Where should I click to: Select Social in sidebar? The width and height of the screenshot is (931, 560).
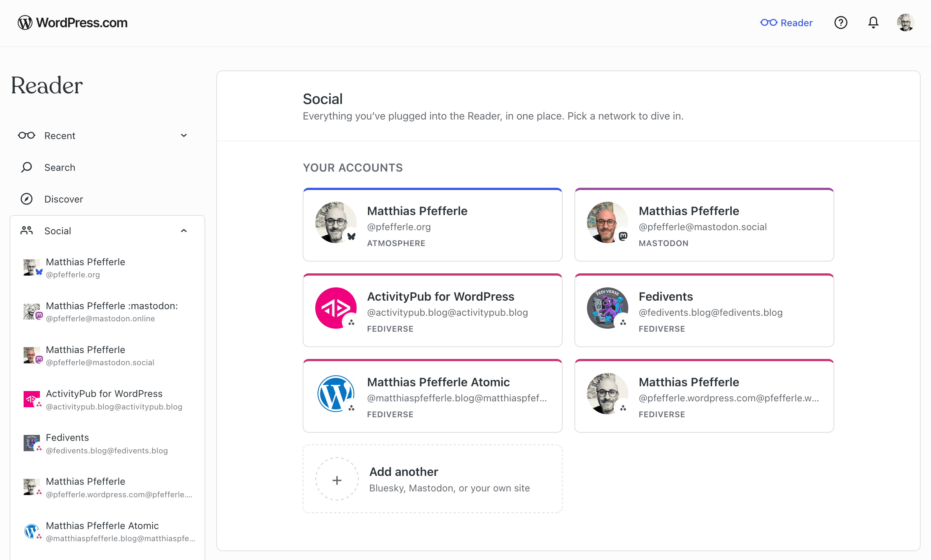(107, 231)
